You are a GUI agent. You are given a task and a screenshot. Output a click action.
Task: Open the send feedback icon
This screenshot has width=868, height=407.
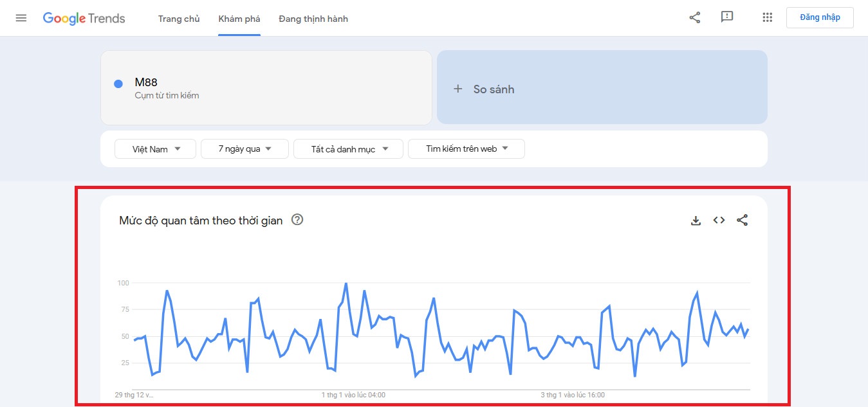click(727, 17)
